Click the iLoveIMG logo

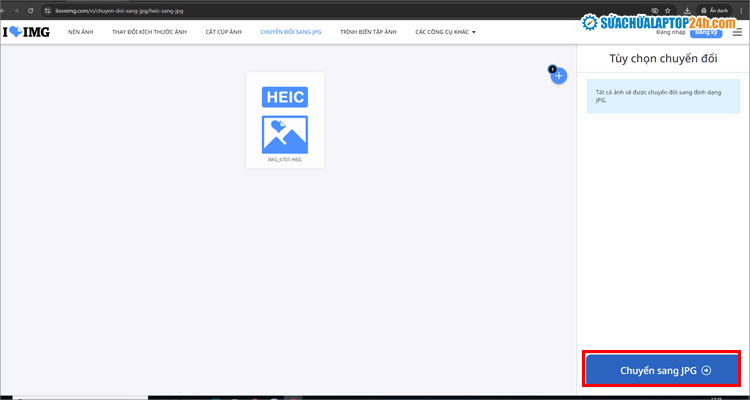click(24, 32)
